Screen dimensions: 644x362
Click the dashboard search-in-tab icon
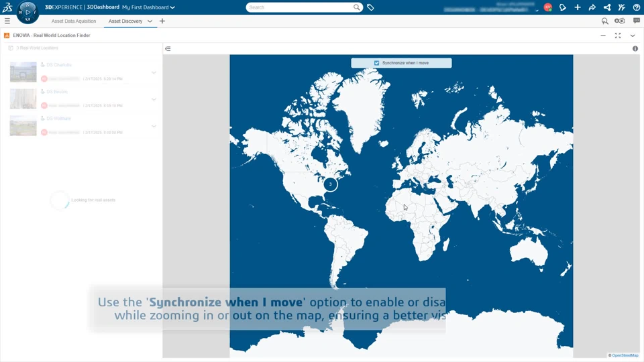point(605,21)
